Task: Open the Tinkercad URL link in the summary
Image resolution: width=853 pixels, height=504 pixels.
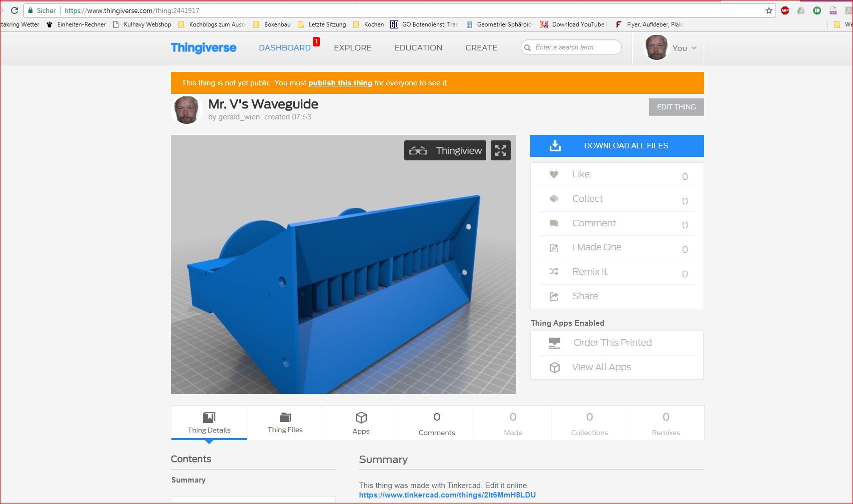Action: 447,495
